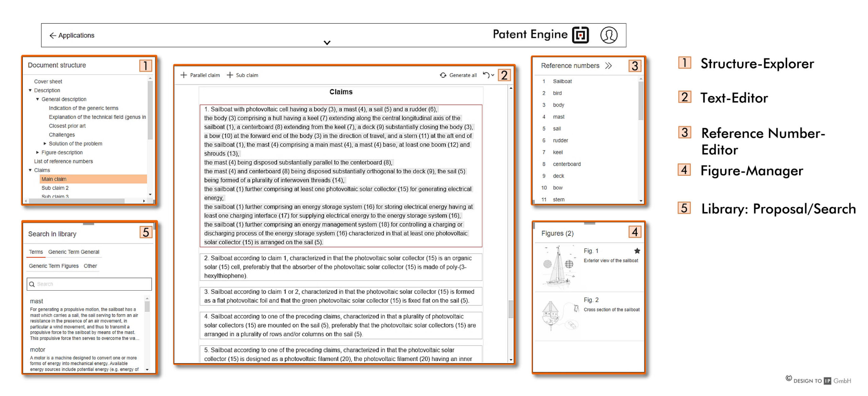Click the library Search input field
Screen dimensions: 868x396
(x=89, y=284)
